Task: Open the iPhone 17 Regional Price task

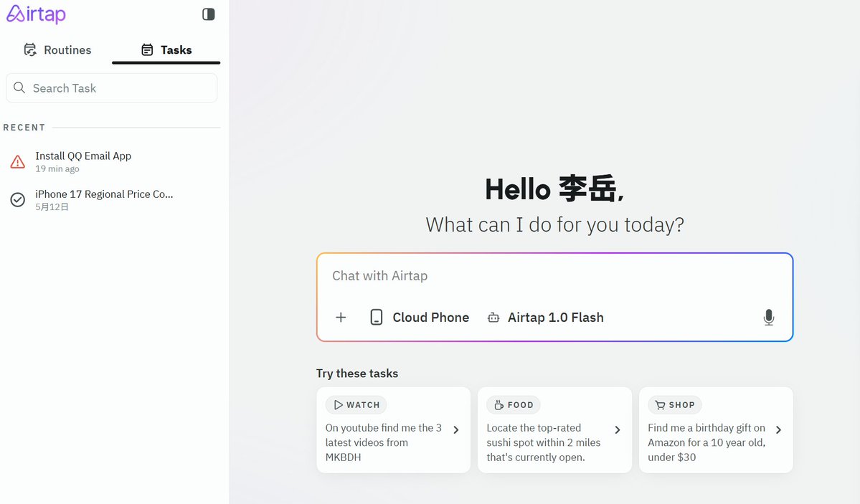Action: pos(111,199)
